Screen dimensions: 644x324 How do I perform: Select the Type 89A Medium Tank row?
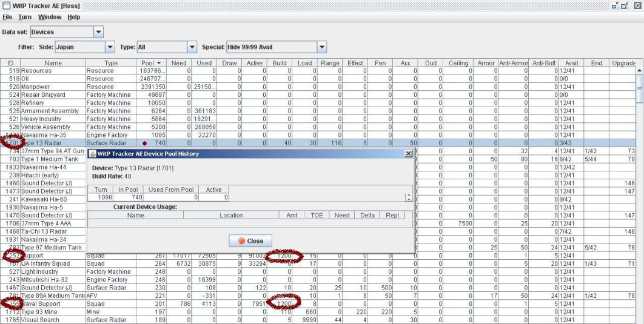click(x=318, y=296)
